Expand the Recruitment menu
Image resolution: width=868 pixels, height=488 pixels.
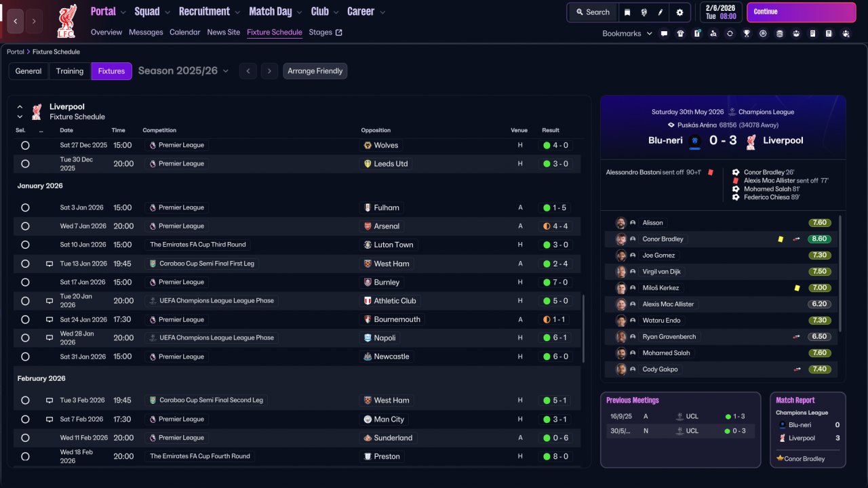pyautogui.click(x=209, y=12)
